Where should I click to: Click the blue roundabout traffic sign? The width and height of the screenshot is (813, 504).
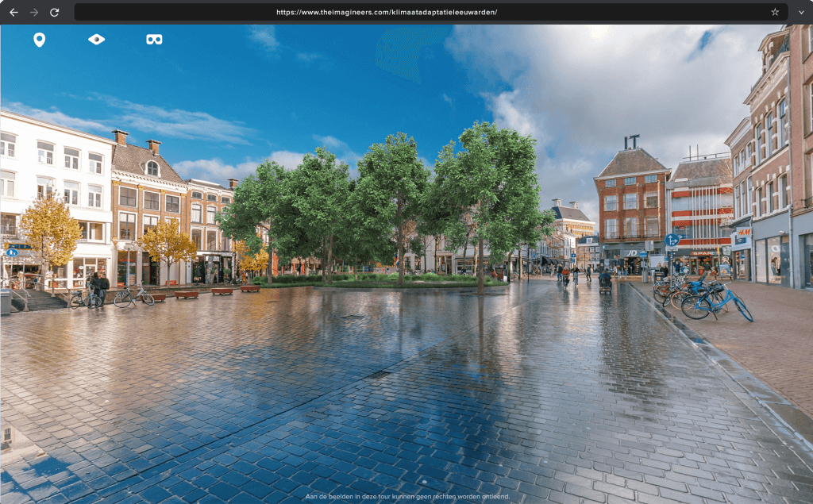tap(672, 240)
